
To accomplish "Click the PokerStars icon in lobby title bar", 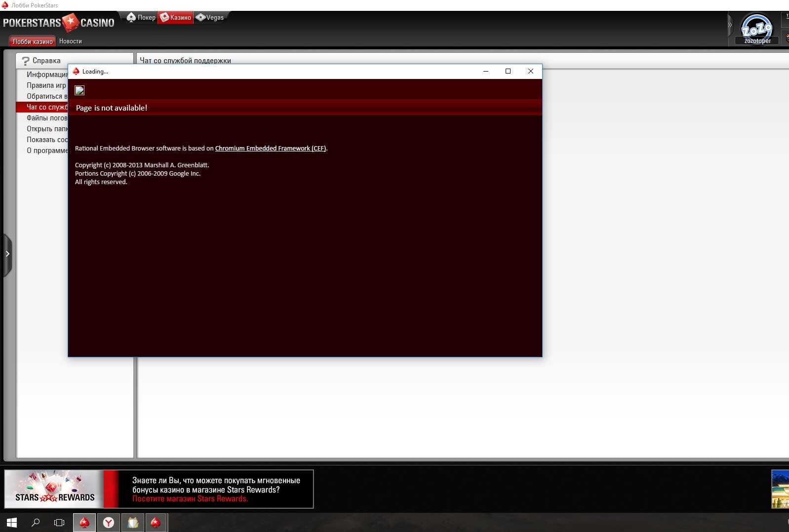I will point(5,5).
